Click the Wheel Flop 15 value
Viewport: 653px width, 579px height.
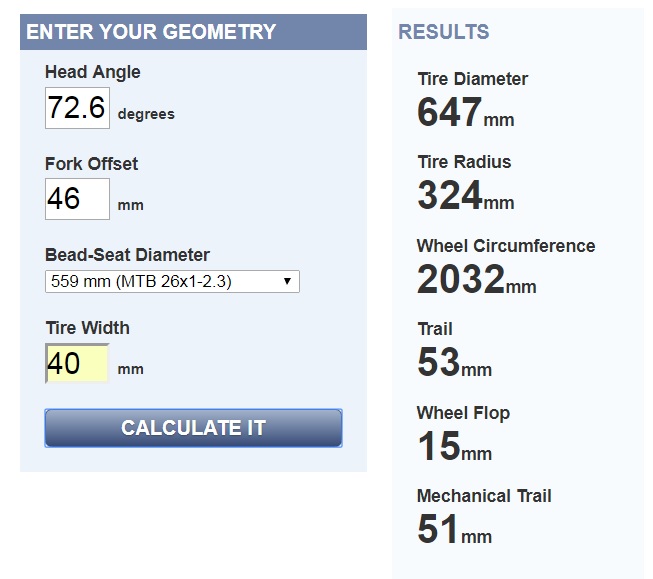[x=439, y=446]
